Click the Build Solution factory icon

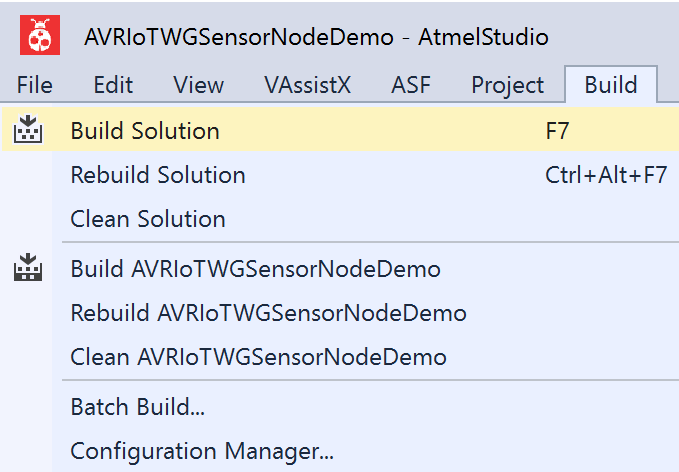pyautogui.click(x=28, y=129)
